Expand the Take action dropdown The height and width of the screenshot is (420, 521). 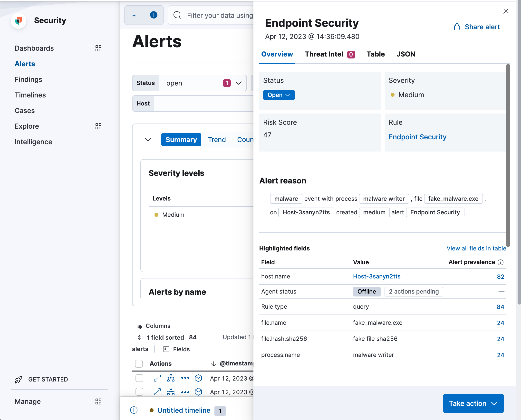point(473,403)
